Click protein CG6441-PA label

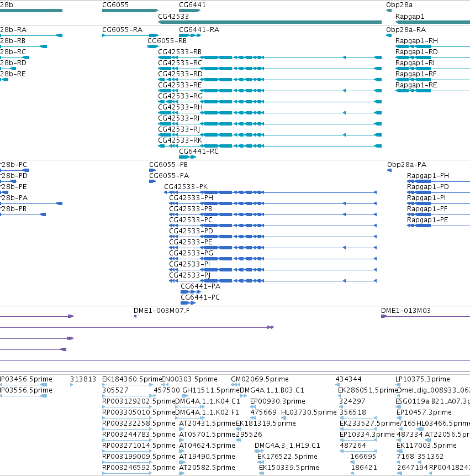[x=200, y=286]
